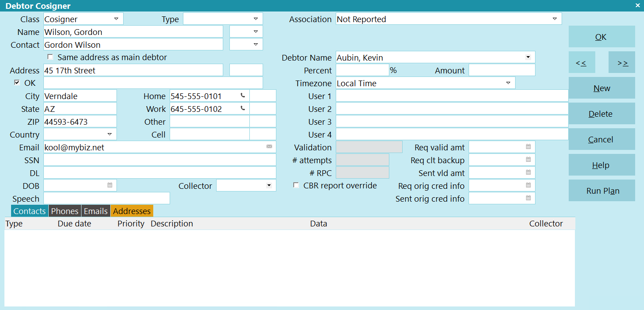Open Help
This screenshot has width=644, height=310.
click(x=601, y=165)
